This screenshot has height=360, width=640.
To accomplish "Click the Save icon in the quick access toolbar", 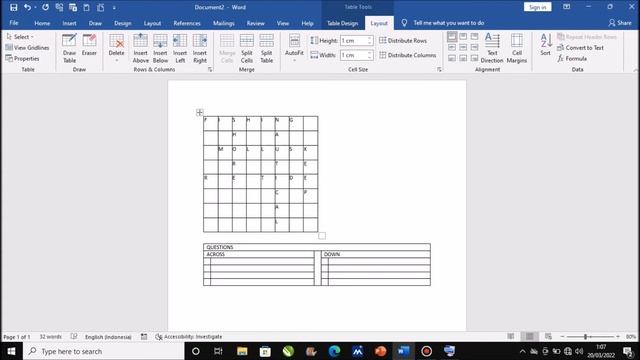I will (x=13, y=7).
